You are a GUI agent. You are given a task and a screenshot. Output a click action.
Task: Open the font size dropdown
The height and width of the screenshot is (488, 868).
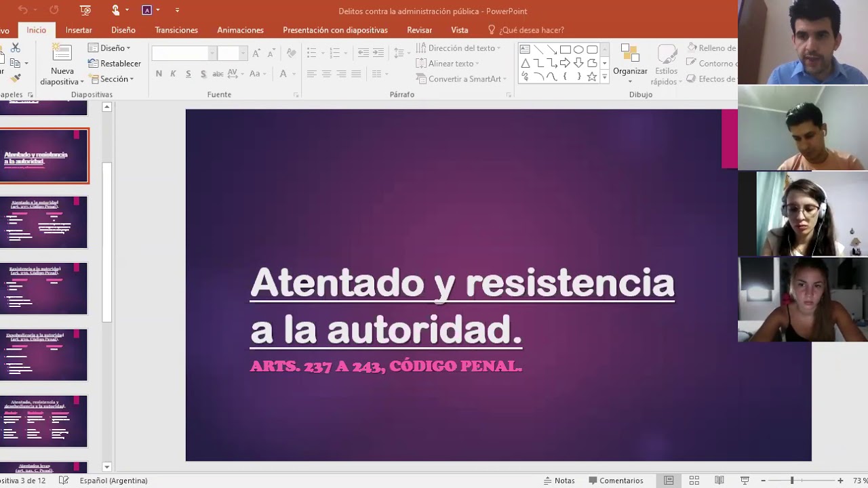(x=244, y=54)
